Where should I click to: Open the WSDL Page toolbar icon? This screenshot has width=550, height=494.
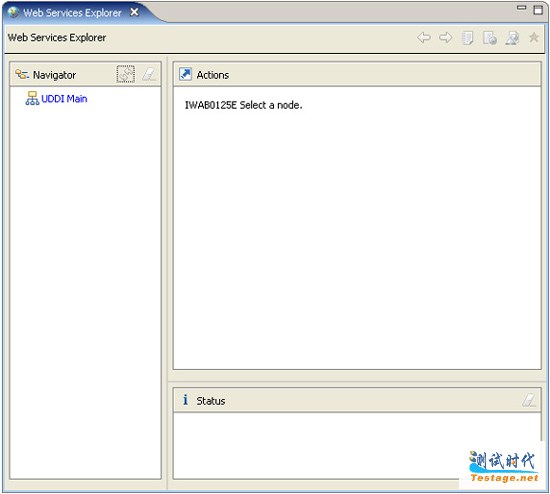coord(512,38)
